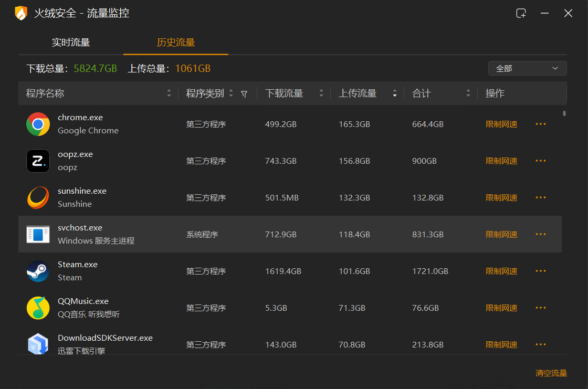Open more options for Steam.exe row
Viewport: 588px width, 389px height.
click(541, 271)
